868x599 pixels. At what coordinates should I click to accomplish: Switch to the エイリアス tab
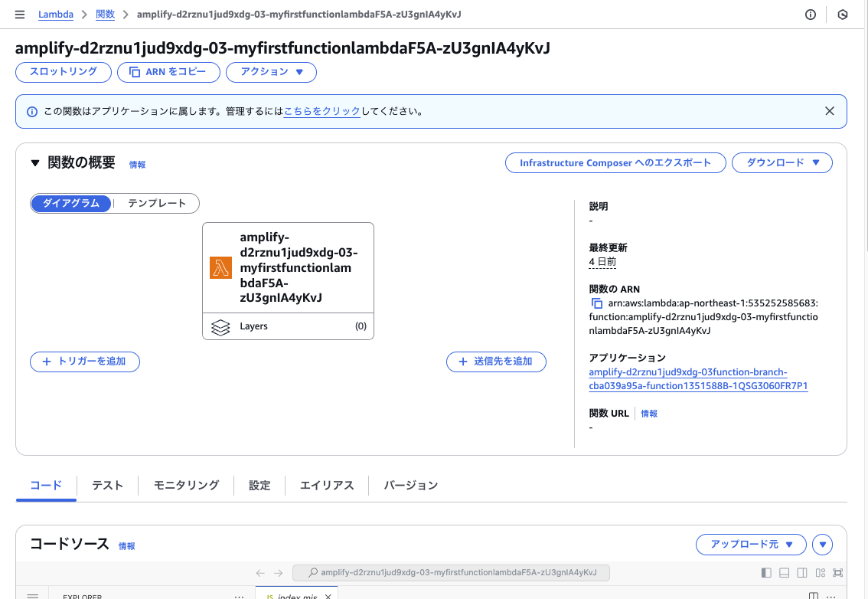(x=327, y=486)
